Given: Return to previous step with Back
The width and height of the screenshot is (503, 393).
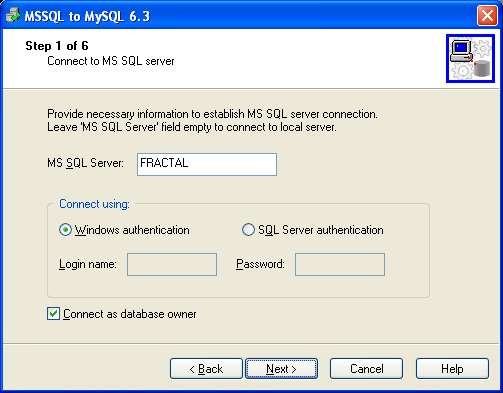Looking at the screenshot, I should click(206, 369).
